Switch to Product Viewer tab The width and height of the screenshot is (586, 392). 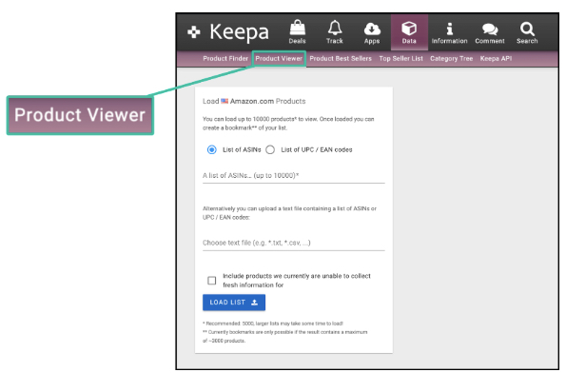click(279, 59)
